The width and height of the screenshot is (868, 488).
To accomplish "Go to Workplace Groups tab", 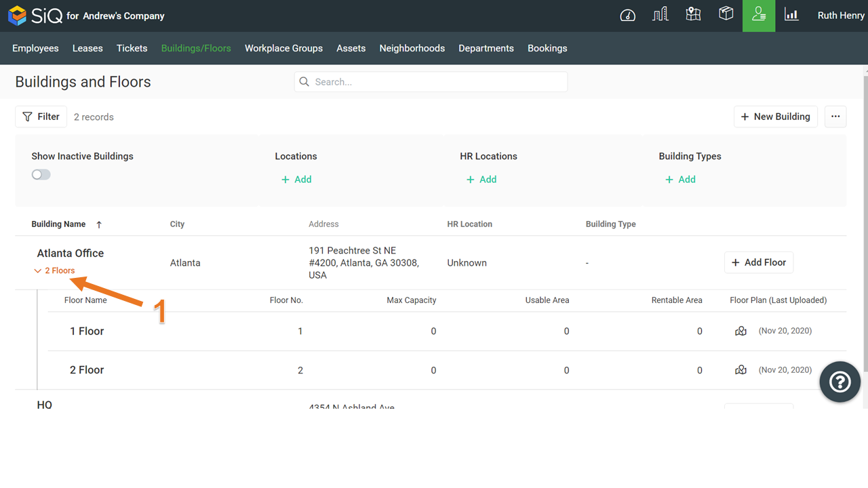I will coord(283,48).
